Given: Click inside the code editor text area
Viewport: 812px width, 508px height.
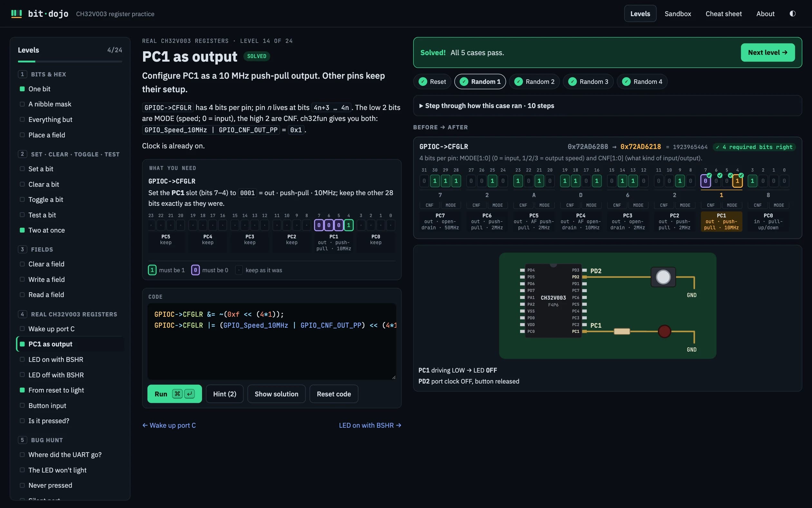Looking at the screenshot, I should pyautogui.click(x=271, y=341).
